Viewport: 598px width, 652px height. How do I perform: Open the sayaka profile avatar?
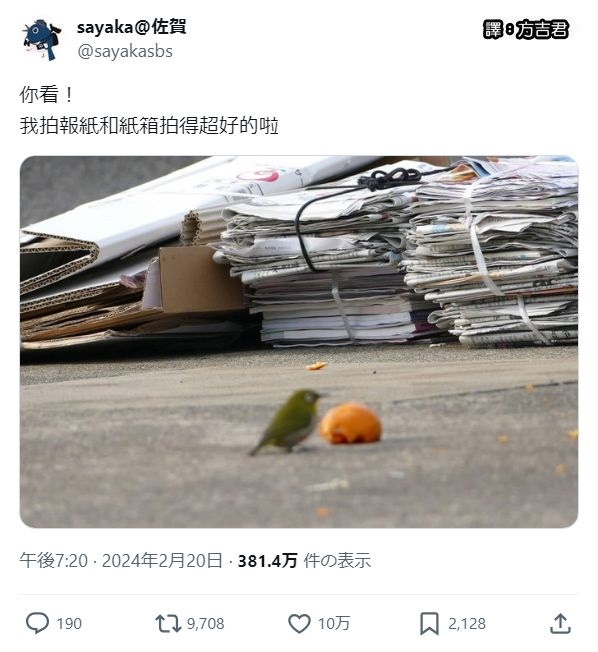pyautogui.click(x=42, y=40)
